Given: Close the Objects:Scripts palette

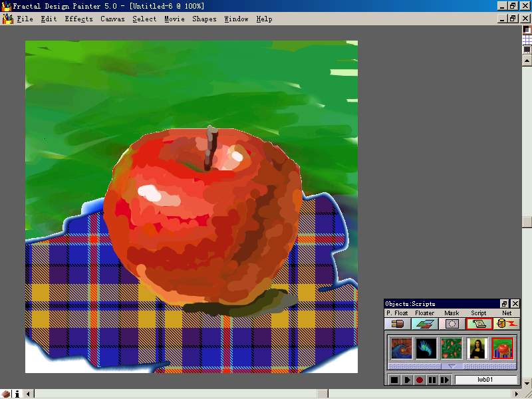Looking at the screenshot, I should 515,304.
